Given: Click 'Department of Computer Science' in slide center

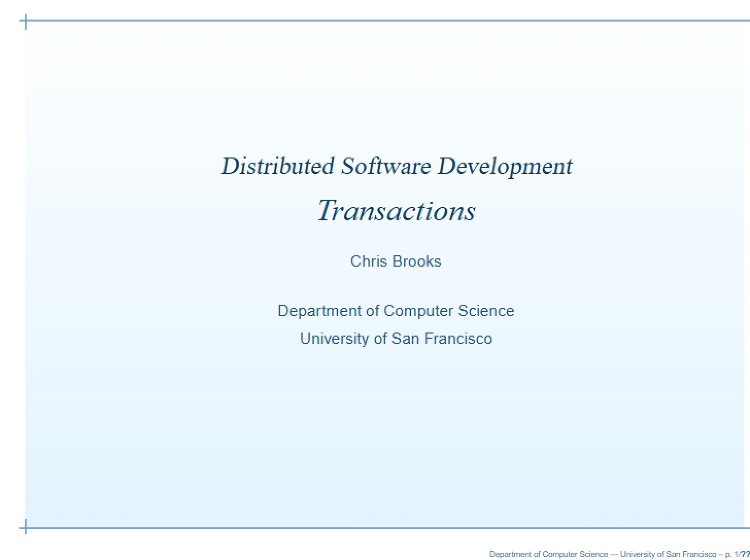Looking at the screenshot, I should (x=396, y=311).
